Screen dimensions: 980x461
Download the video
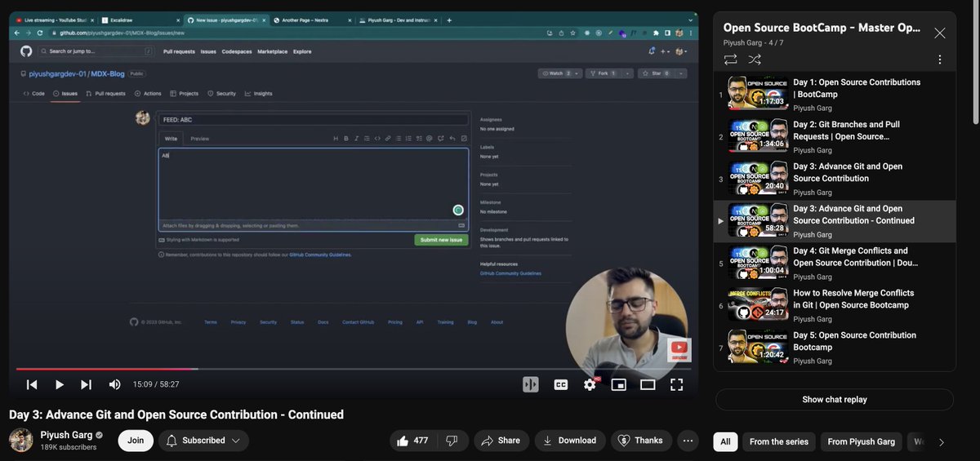point(570,441)
